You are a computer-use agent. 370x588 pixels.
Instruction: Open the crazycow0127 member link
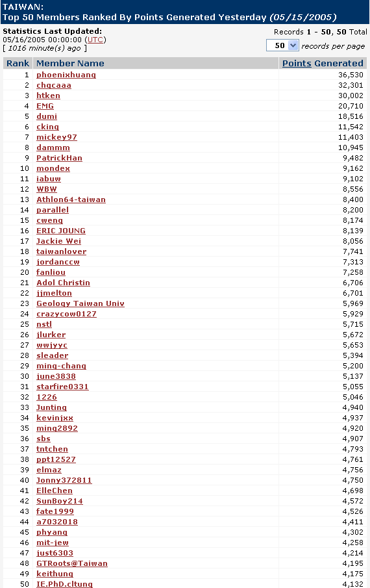pyautogui.click(x=66, y=314)
